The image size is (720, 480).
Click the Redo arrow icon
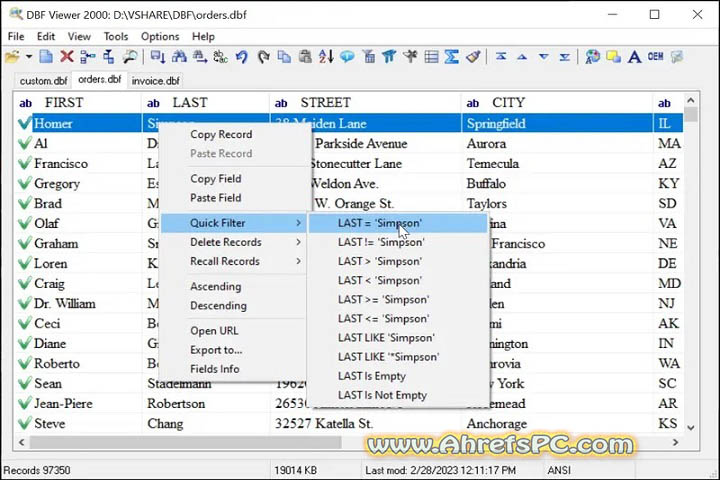click(x=263, y=57)
